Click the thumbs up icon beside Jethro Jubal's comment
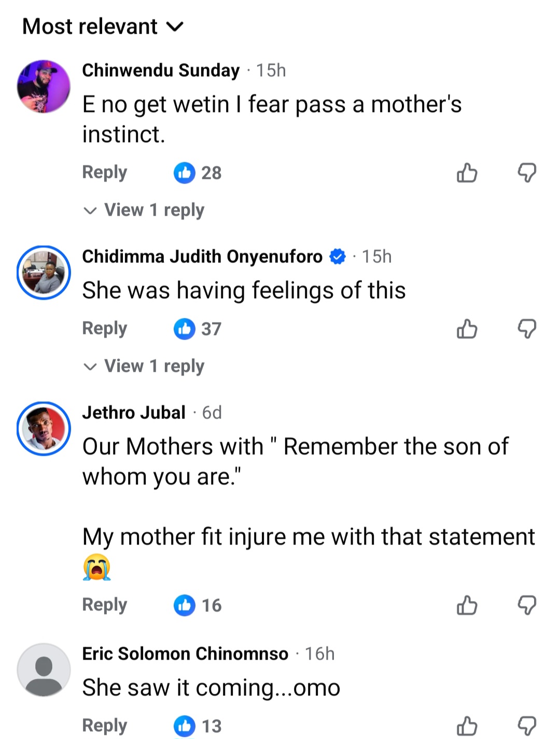This screenshot has width=560, height=739. [466, 605]
